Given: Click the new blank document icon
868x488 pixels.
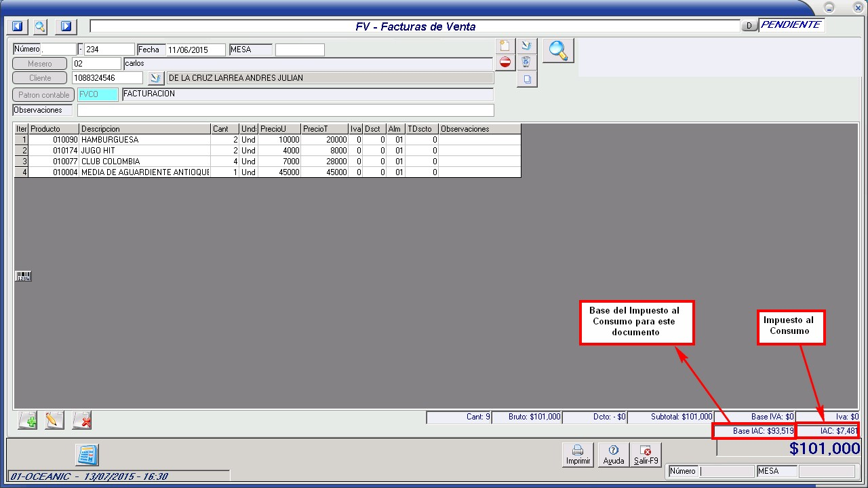Looking at the screenshot, I should pyautogui.click(x=505, y=46).
